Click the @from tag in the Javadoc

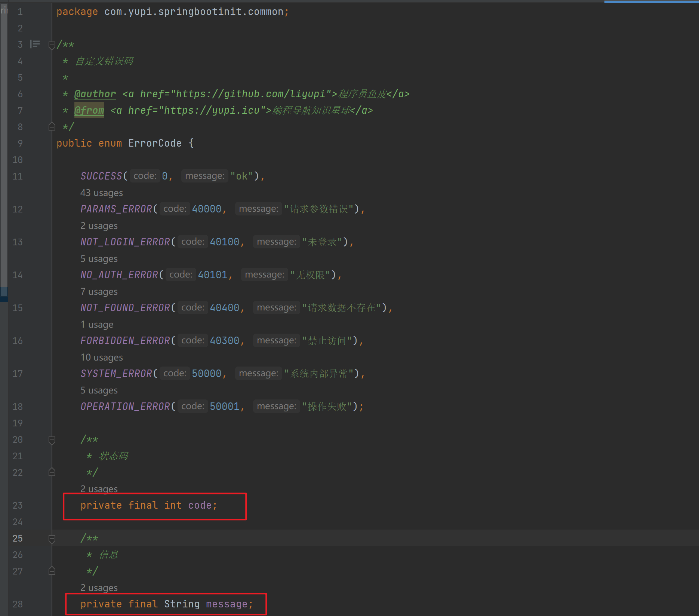89,110
